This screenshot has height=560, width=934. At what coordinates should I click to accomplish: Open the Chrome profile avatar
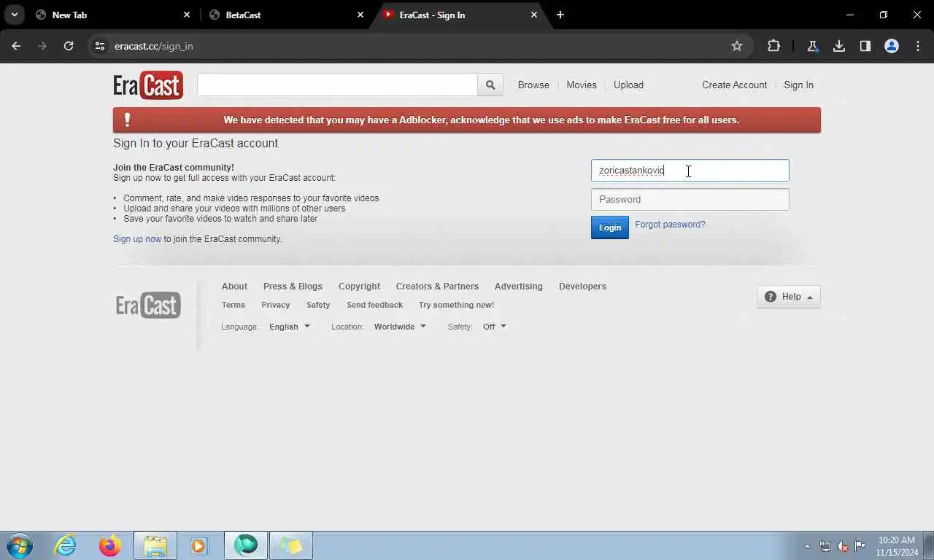[x=892, y=46]
